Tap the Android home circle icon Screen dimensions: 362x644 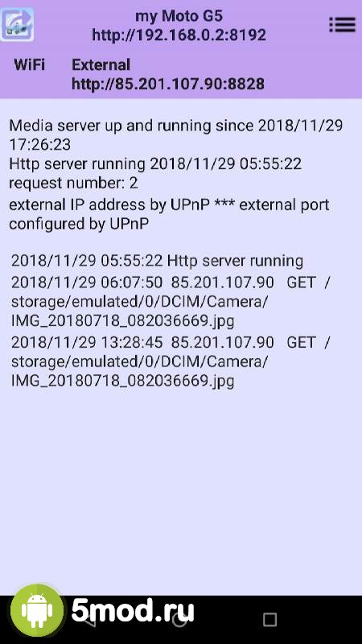click(x=179, y=619)
